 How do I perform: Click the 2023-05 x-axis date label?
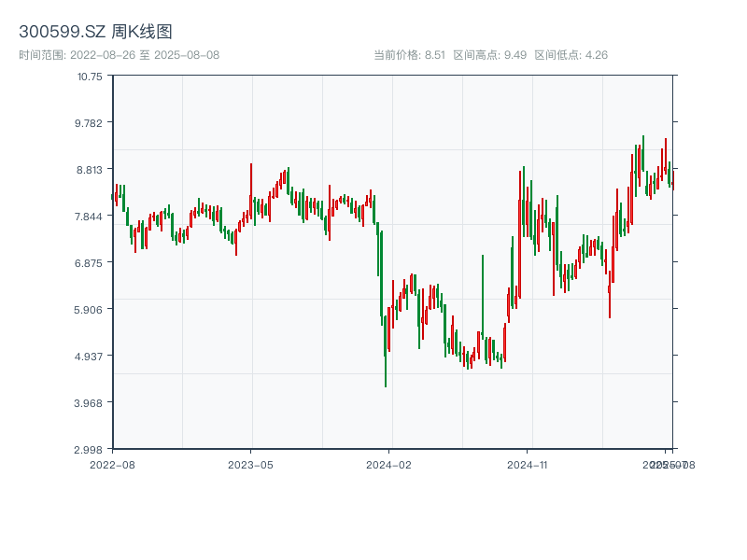coord(250,464)
